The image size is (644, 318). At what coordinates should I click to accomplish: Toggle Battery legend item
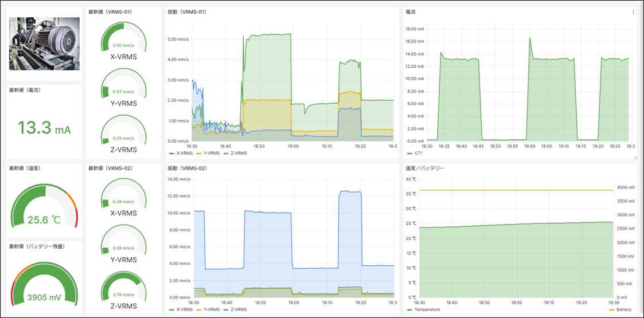click(x=622, y=309)
